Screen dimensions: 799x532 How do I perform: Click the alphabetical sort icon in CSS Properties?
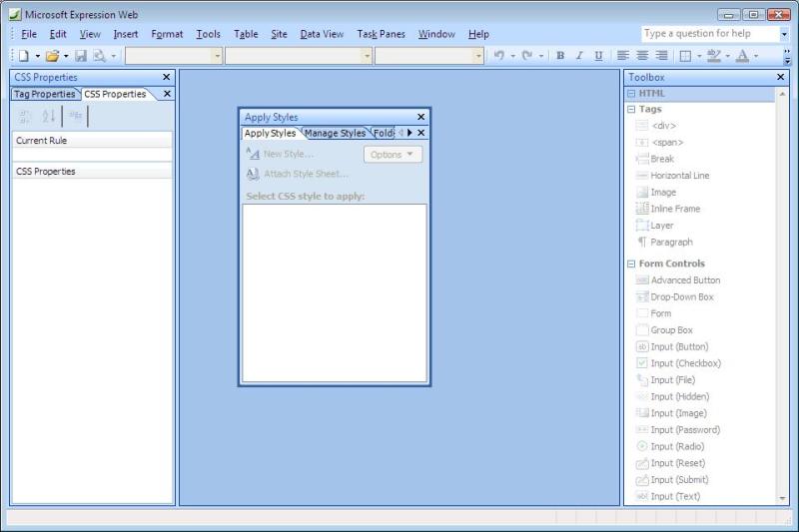coord(48,117)
